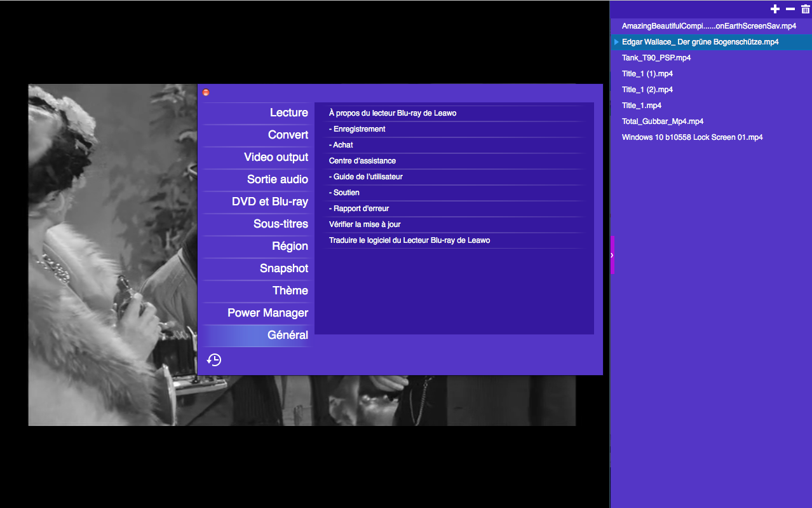Viewport: 812px width, 508px height.
Task: Add a file with the plus icon
Action: point(775,9)
